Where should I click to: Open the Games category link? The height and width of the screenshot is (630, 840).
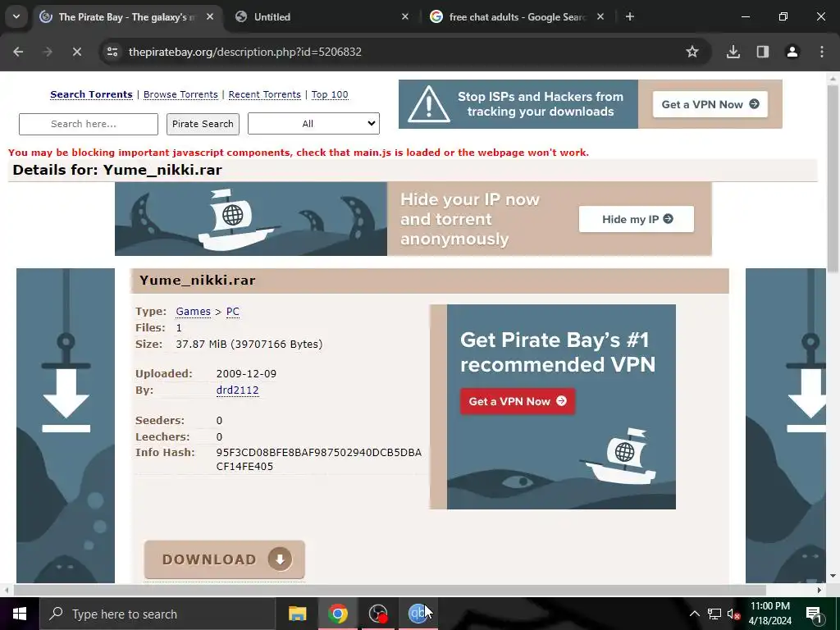pyautogui.click(x=193, y=311)
